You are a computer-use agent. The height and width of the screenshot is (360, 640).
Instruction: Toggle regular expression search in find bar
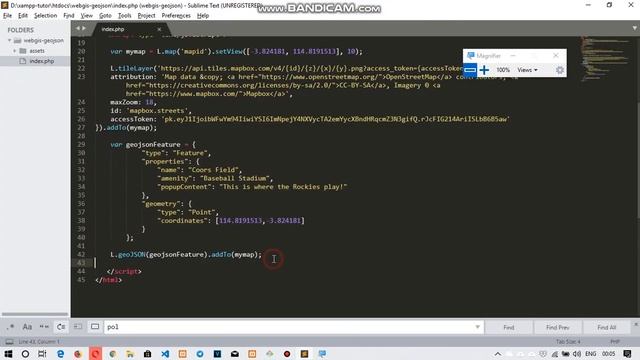tap(11, 327)
